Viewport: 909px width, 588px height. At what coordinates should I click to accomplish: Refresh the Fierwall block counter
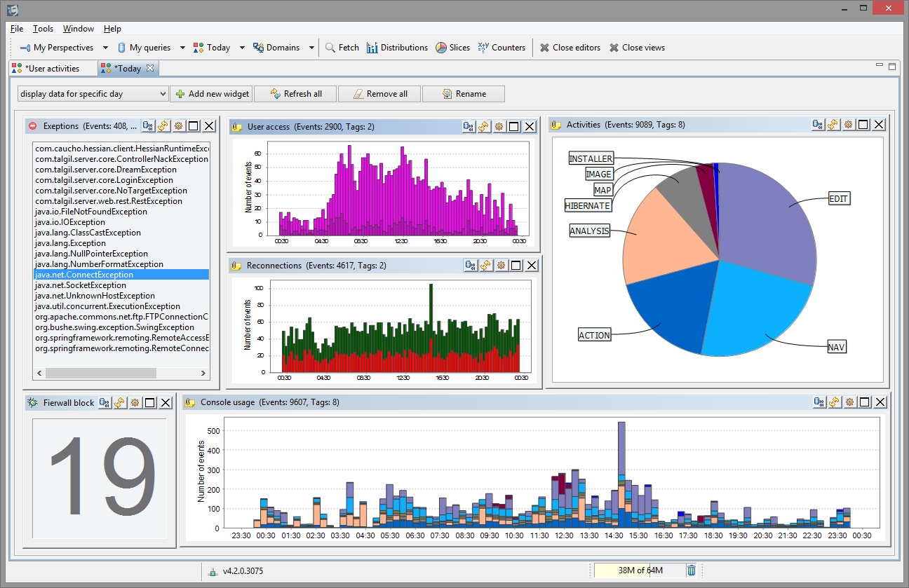click(120, 403)
